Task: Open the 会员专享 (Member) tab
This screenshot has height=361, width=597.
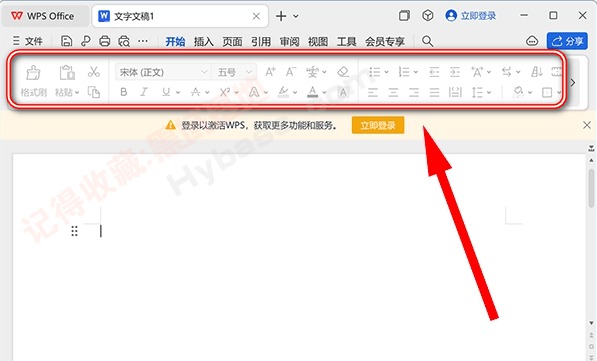Action: [385, 41]
